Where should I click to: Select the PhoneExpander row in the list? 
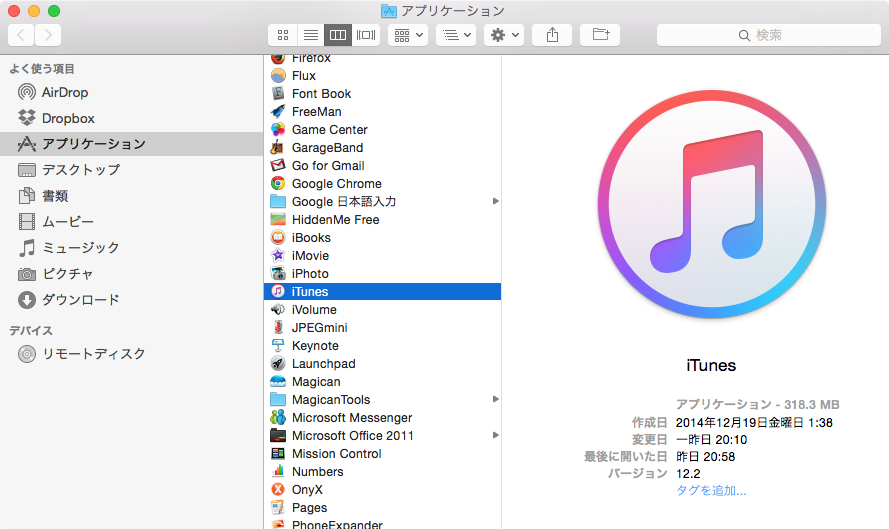tap(383, 524)
